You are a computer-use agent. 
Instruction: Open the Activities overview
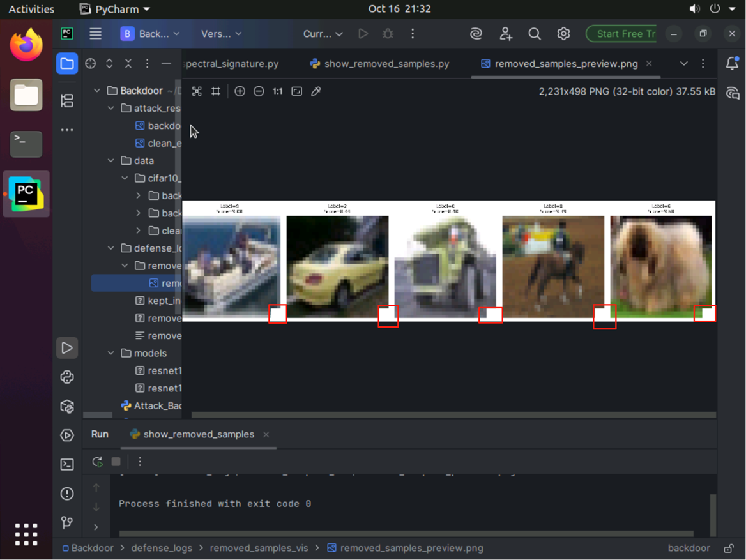[x=31, y=9]
